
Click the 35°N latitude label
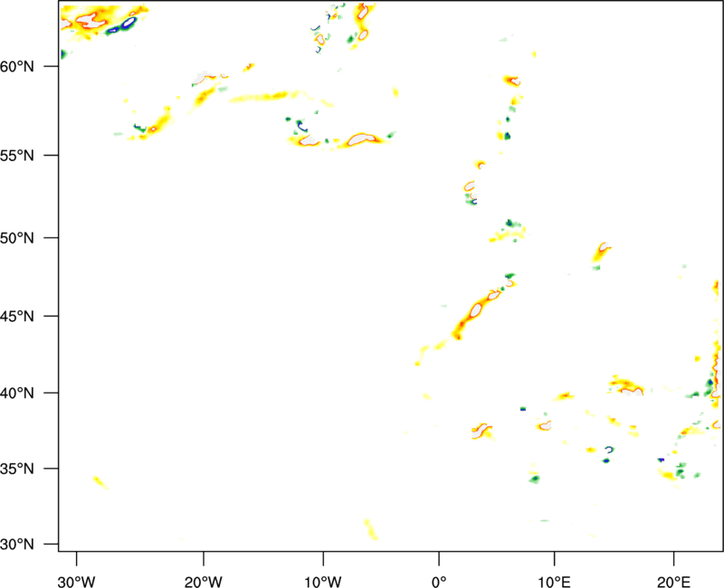[17, 469]
